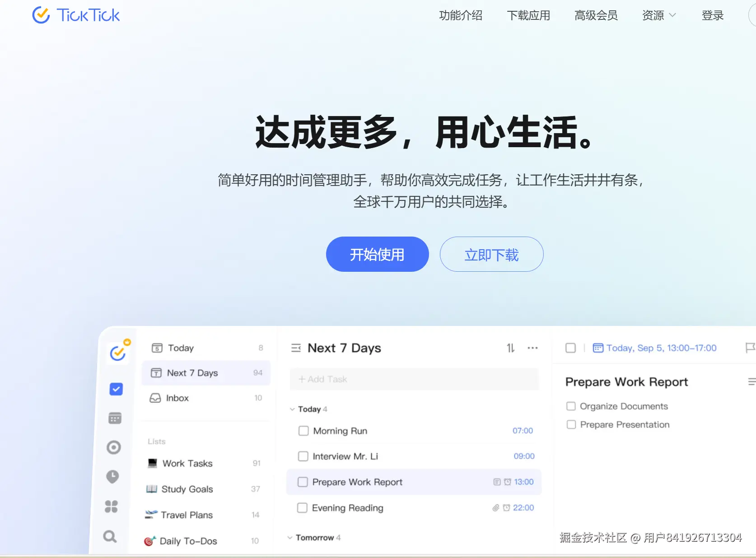Open the Calendar view icon in the sidebar
Image resolution: width=756 pixels, height=558 pixels.
point(115,418)
